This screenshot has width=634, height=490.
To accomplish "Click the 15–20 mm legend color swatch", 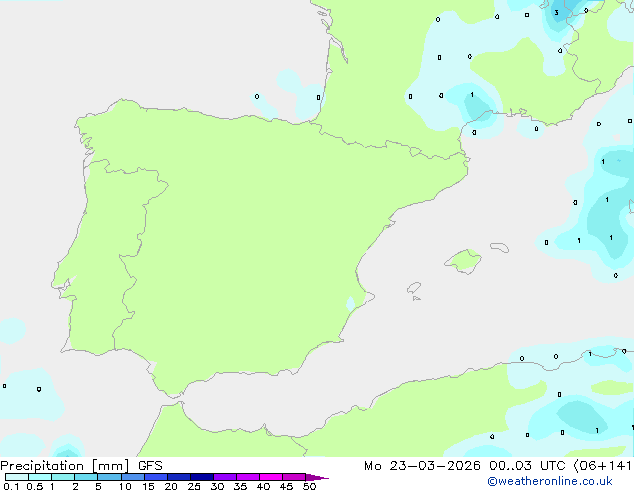I will [x=156, y=477].
